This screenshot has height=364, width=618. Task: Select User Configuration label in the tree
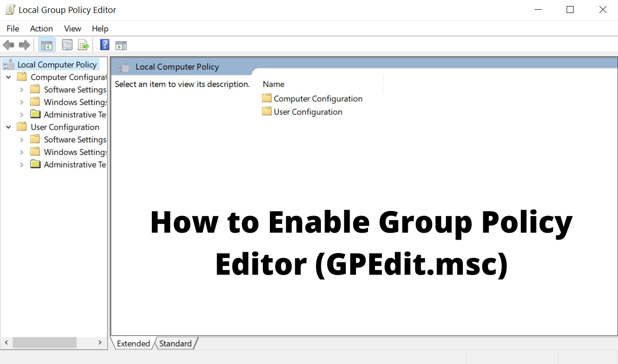65,127
